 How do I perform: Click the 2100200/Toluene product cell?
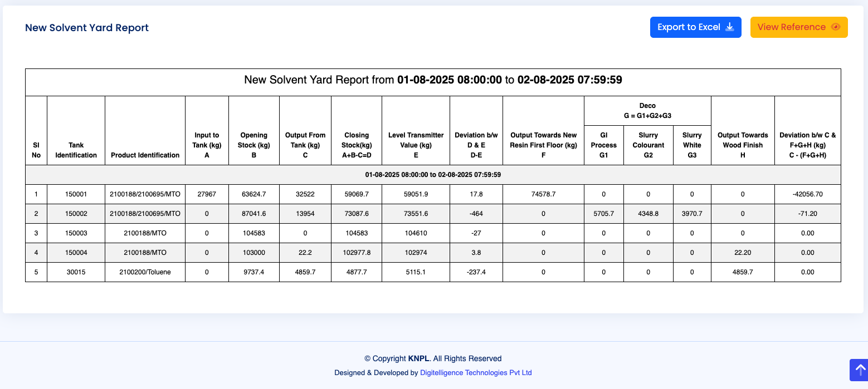[x=145, y=272]
